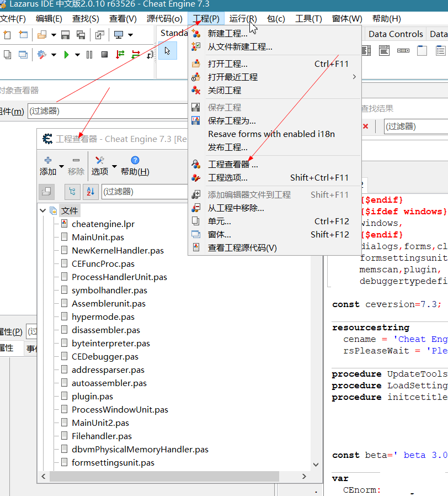This screenshot has height=496, width=448.
Task: Click the desktop monitor toolbar icon
Action: click(x=119, y=35)
